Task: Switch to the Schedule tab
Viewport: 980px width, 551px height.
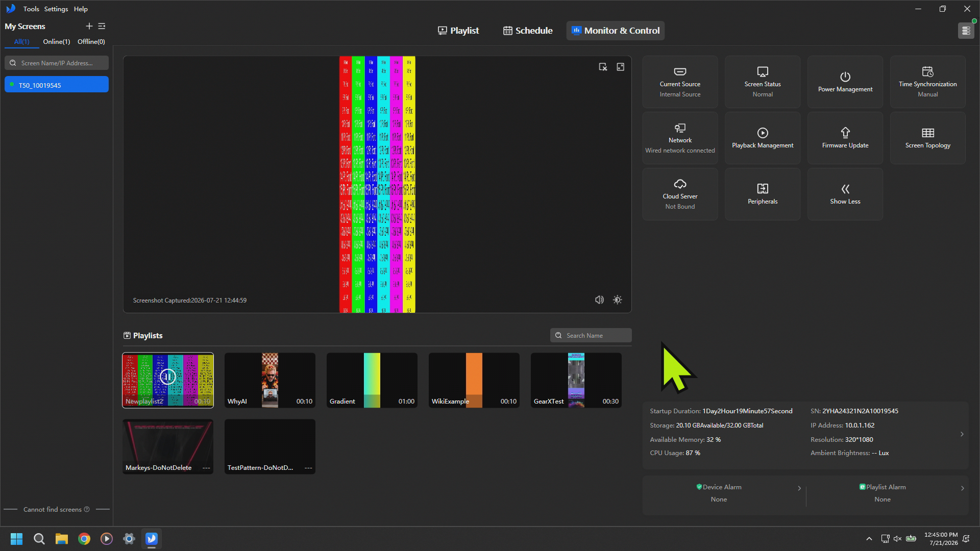Action: click(528, 31)
